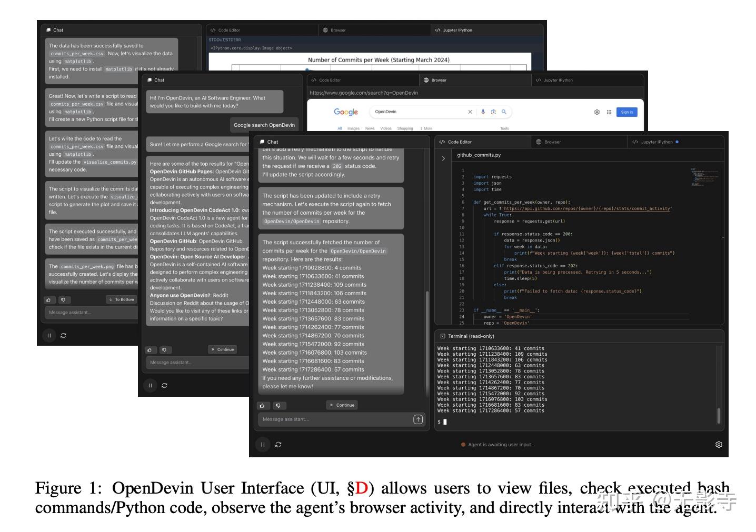Open the Jupyter IPython tab
Image resolution: width=756 pixels, height=532 pixels.
click(654, 142)
